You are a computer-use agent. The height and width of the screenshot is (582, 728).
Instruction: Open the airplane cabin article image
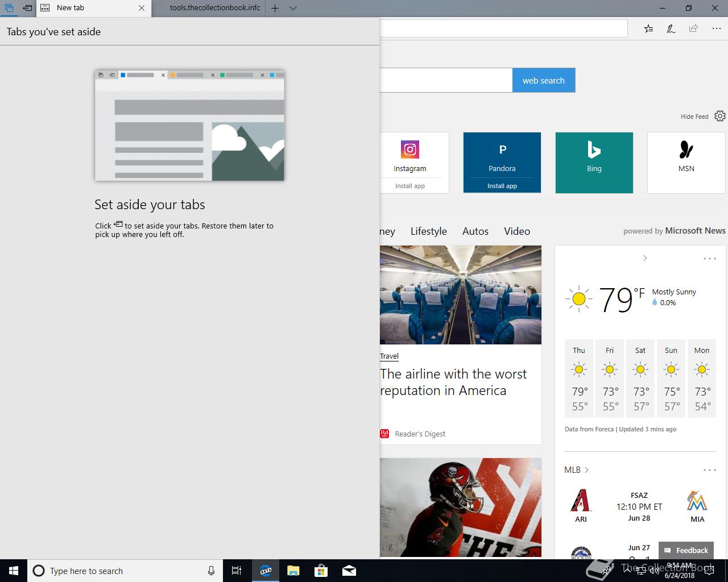coord(461,294)
